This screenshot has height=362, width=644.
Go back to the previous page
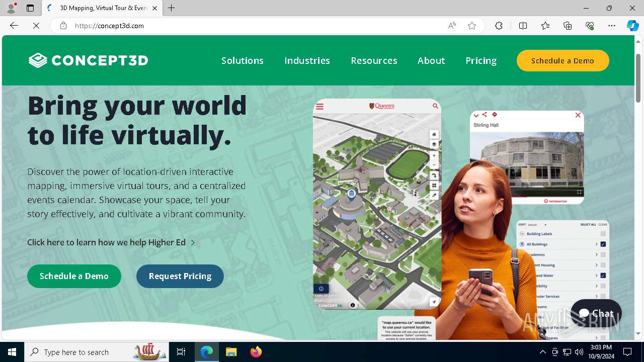tap(14, 26)
